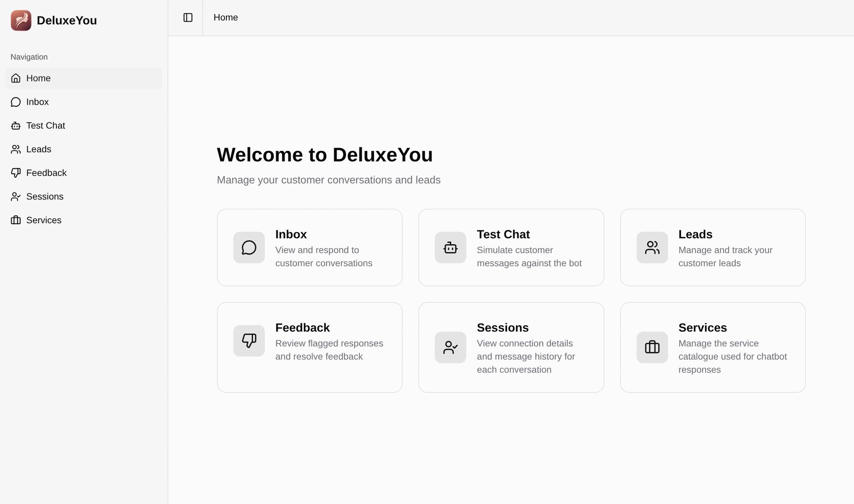Viewport: 854px width, 504px height.
Task: Open the Inbox card title
Action: tap(291, 234)
